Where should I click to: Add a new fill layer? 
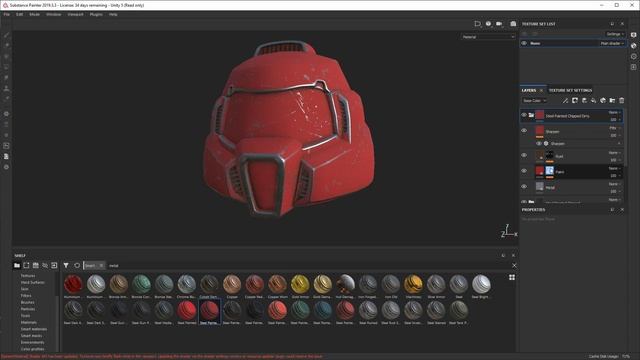point(593,100)
